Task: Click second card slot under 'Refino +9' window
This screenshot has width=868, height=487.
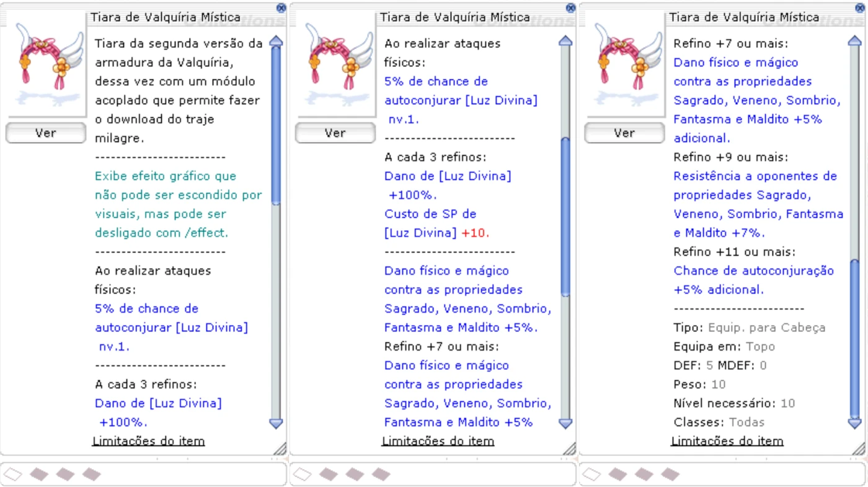Action: click(618, 475)
